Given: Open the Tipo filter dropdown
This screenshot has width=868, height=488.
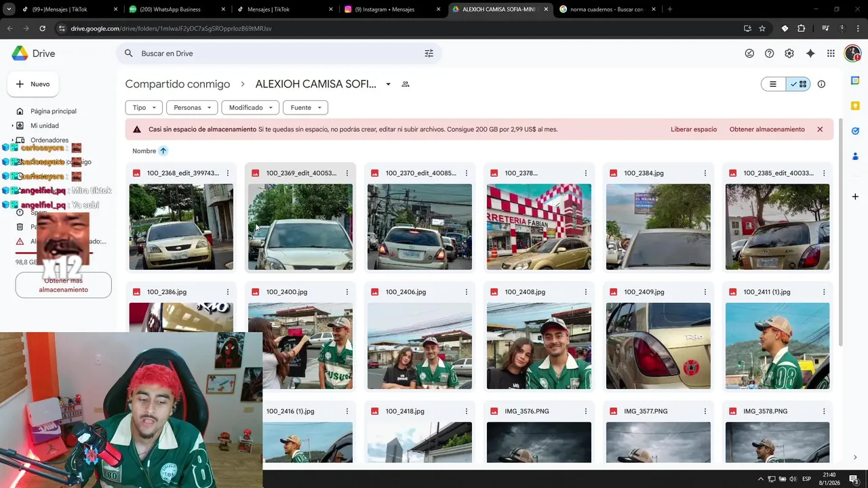Looking at the screenshot, I should (x=143, y=108).
